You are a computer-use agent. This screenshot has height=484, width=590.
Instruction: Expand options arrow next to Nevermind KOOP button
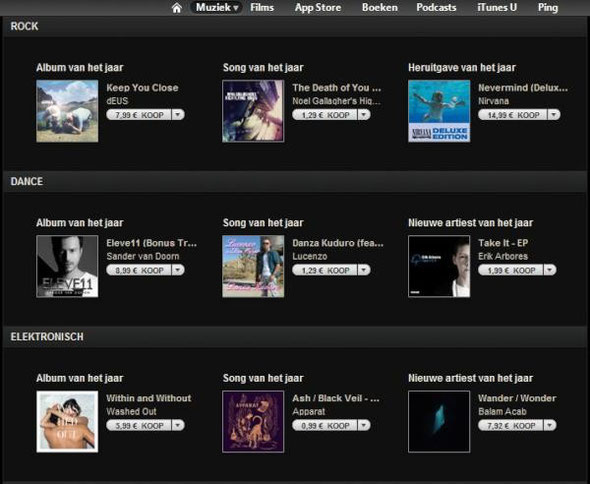point(554,114)
